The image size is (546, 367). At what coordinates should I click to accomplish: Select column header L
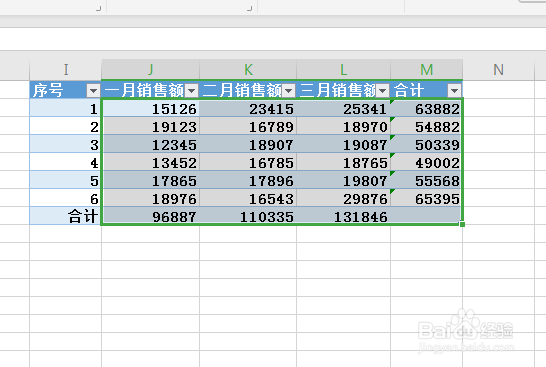[343, 70]
